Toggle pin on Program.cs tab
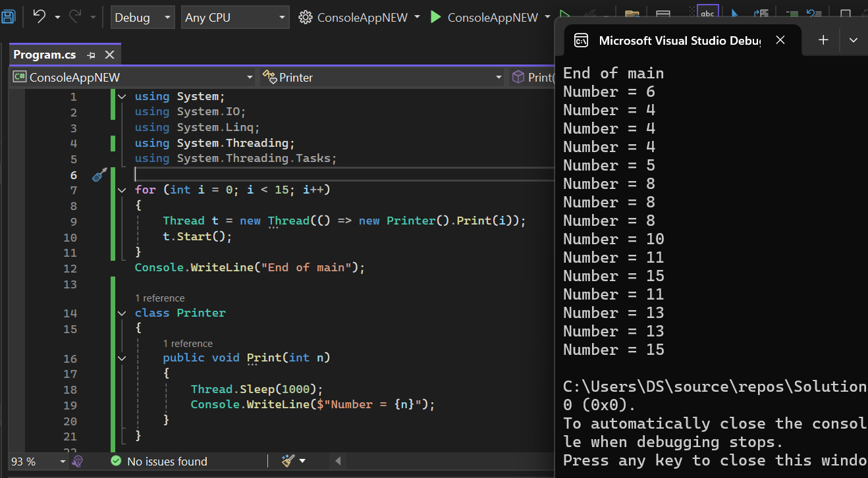The image size is (868, 478). click(x=92, y=55)
